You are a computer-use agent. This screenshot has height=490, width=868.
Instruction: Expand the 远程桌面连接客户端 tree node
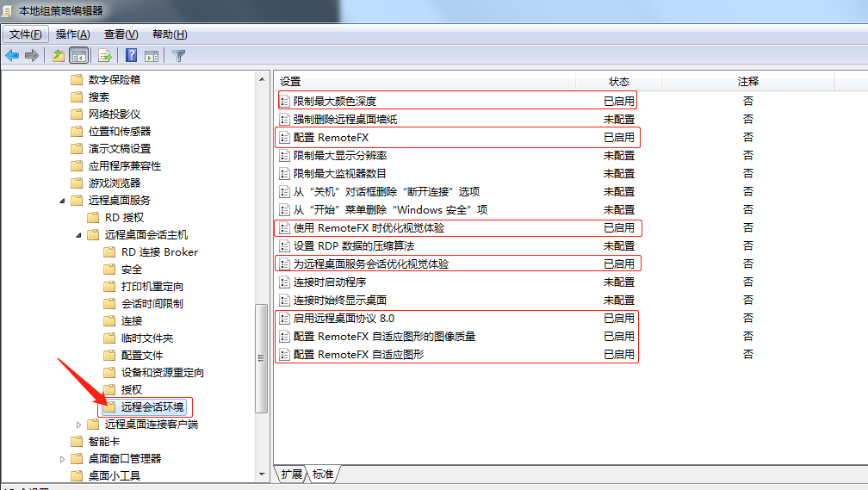point(78,425)
